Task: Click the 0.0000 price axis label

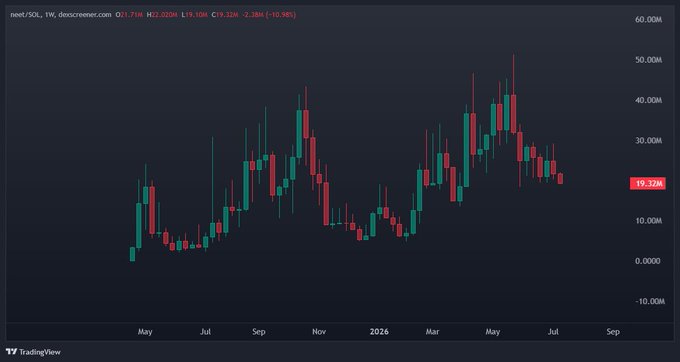Action: [647, 261]
